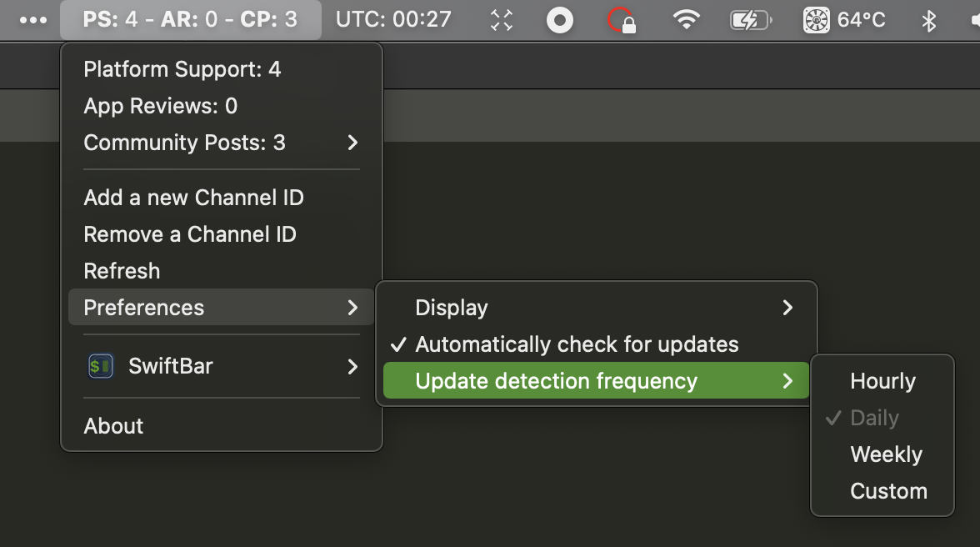Open the Wi-Fi status menu

[686, 20]
